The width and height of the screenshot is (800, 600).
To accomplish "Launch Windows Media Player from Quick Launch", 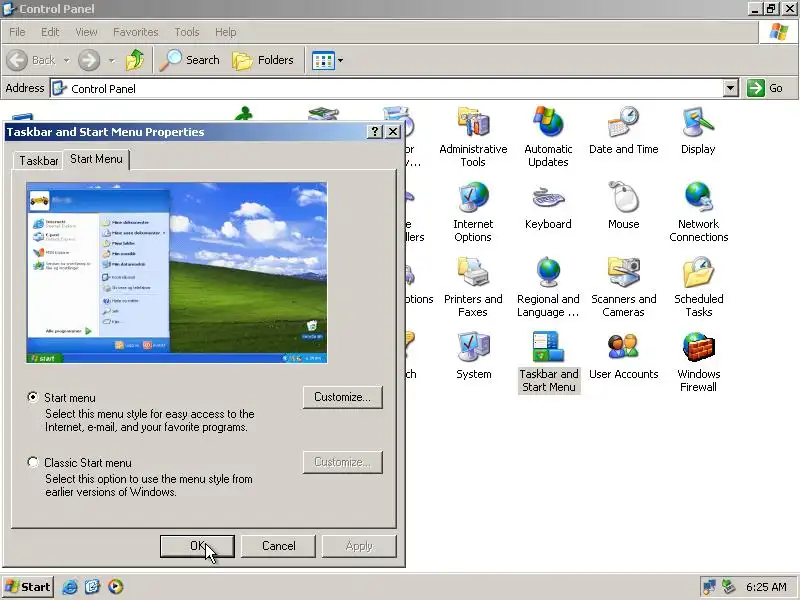I will point(116,587).
